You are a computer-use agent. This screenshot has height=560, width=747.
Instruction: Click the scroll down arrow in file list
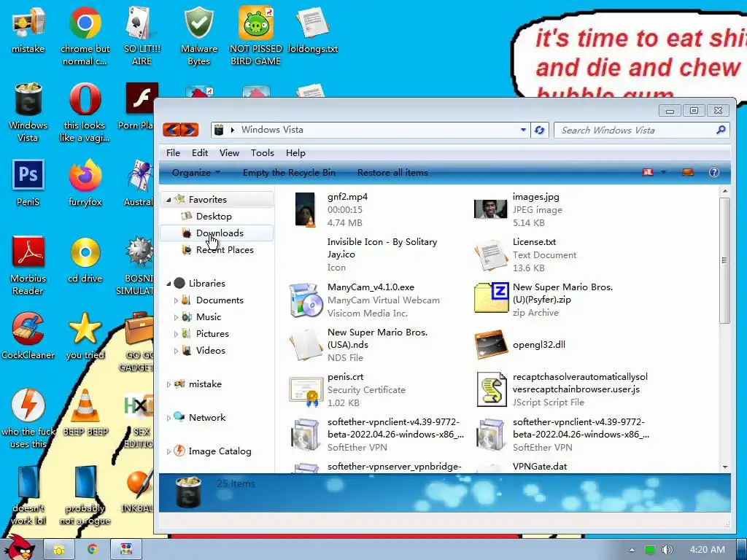pyautogui.click(x=724, y=467)
